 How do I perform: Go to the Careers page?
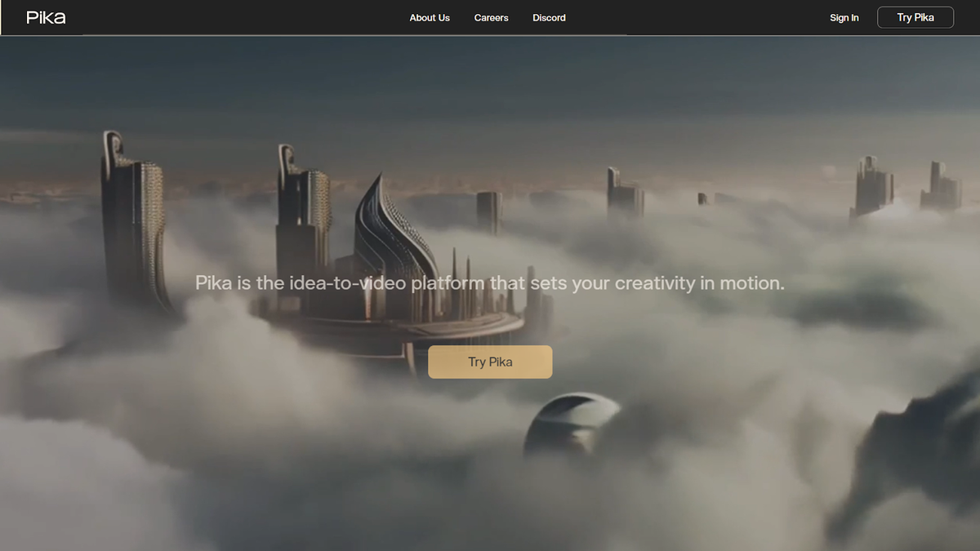pos(492,18)
